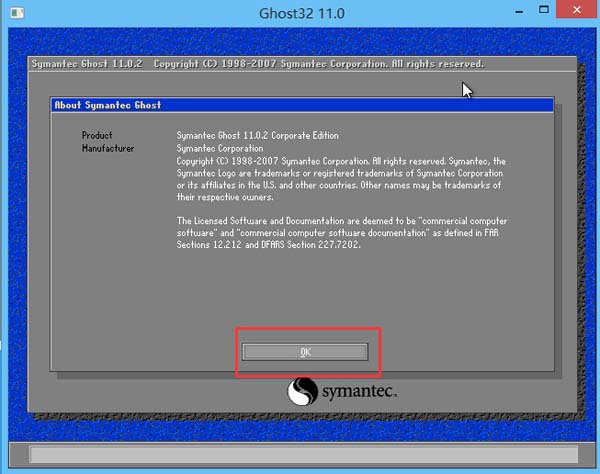The height and width of the screenshot is (474, 600).
Task: Click the Ghost32 11.0 window title
Action: click(x=302, y=13)
